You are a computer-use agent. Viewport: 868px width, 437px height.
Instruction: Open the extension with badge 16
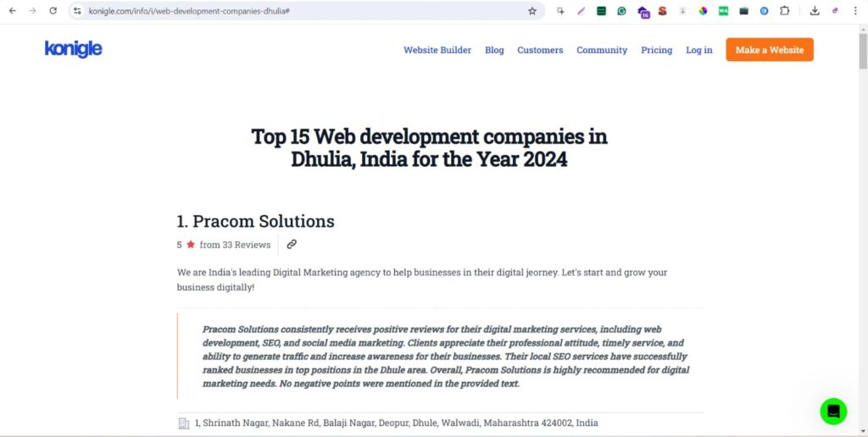pyautogui.click(x=643, y=12)
